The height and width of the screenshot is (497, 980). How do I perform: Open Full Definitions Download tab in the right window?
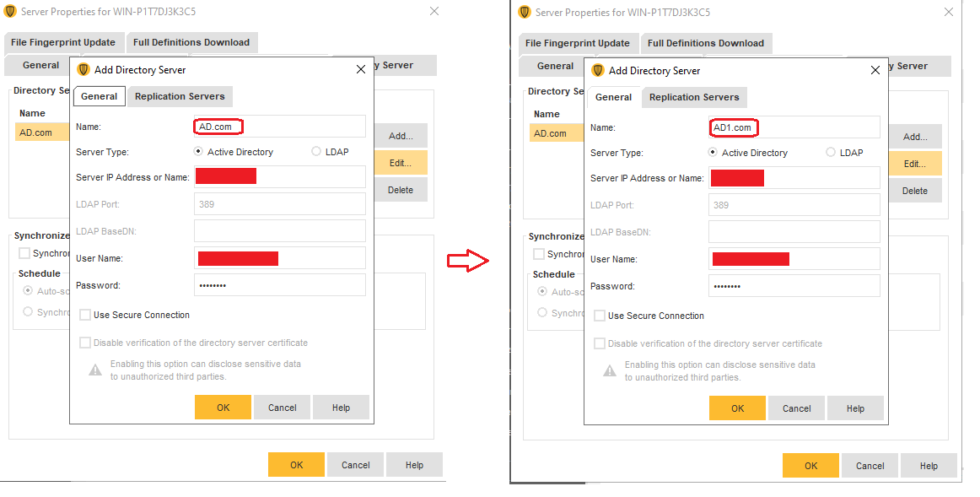coord(705,43)
